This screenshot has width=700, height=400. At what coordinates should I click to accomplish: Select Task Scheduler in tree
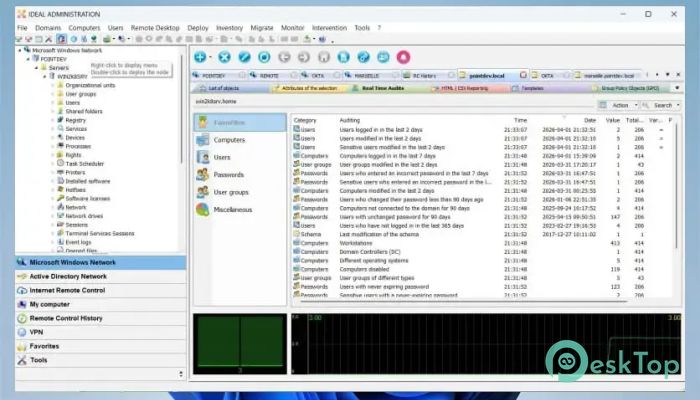point(84,163)
